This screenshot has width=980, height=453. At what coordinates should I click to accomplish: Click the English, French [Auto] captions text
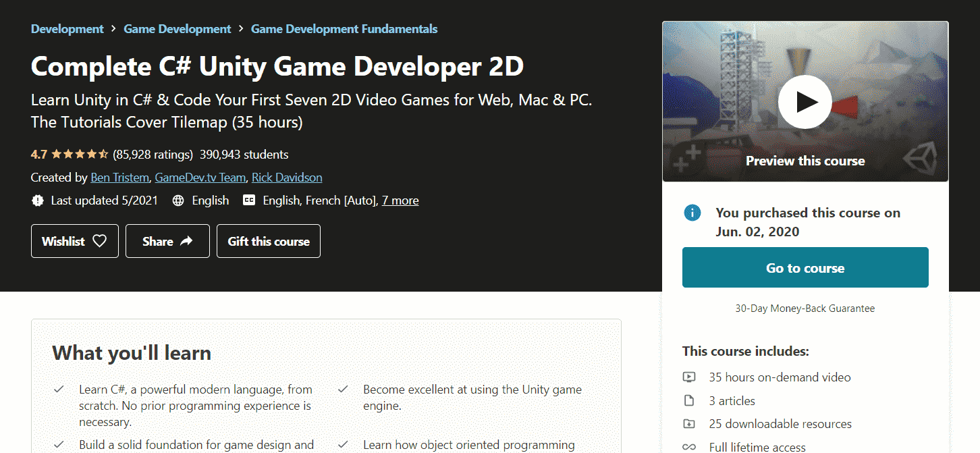(319, 201)
